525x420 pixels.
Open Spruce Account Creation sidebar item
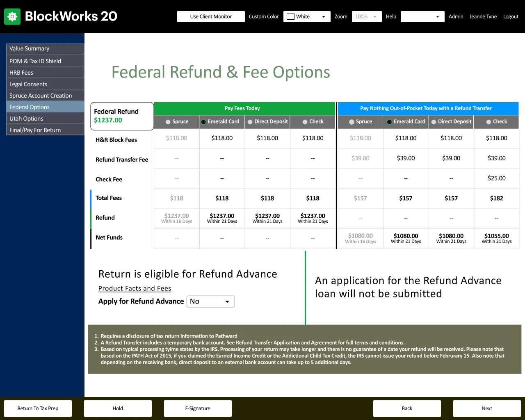[x=45, y=96]
